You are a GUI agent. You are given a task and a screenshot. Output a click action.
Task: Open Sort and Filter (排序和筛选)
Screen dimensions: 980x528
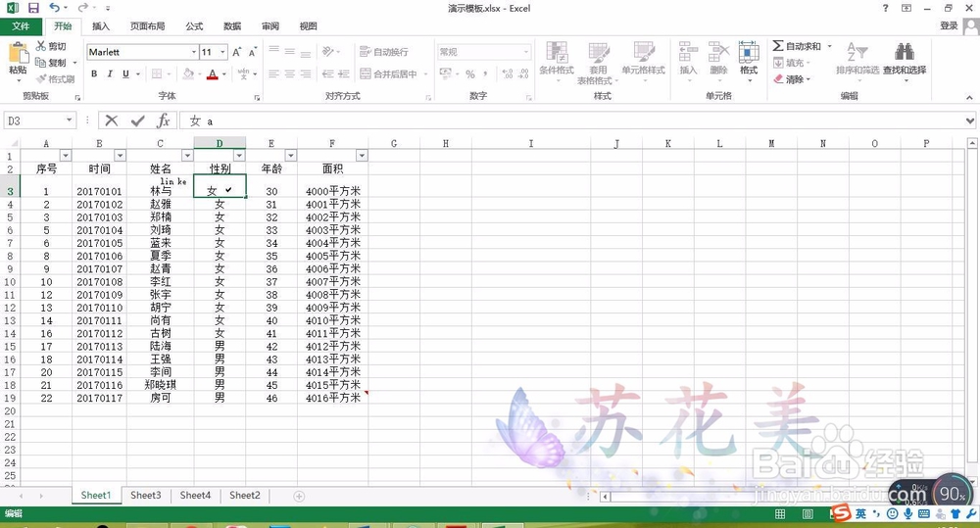857,62
